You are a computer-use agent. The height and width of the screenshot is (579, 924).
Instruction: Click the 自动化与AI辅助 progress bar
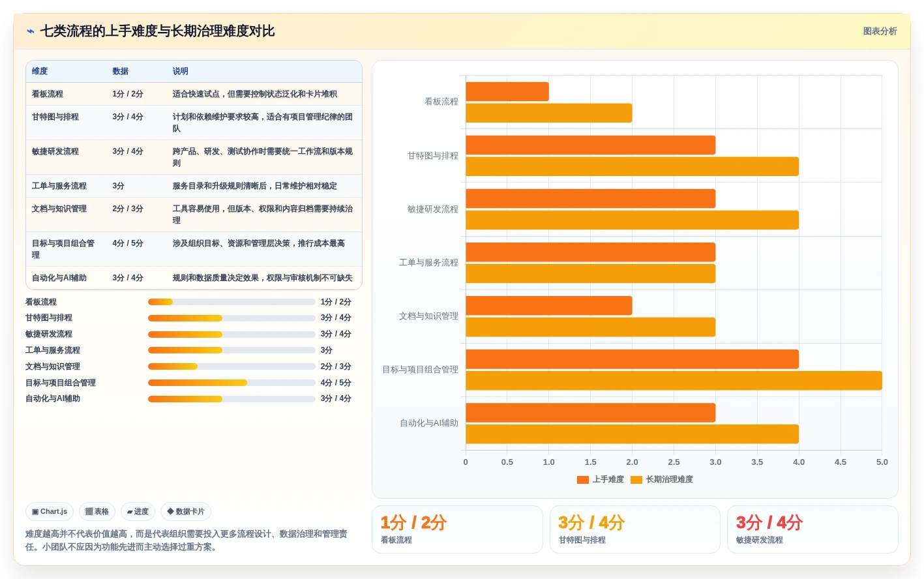point(231,399)
